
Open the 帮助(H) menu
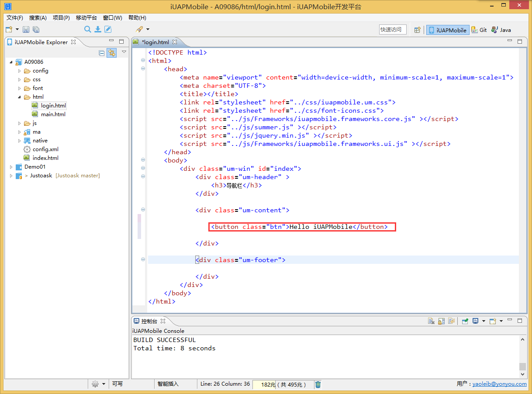tap(137, 18)
